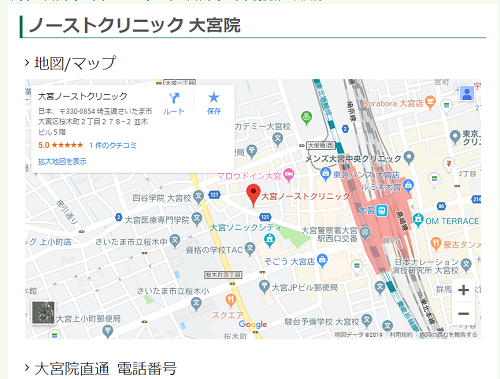This screenshot has height=379, width=500.
Task: Open 拡大地図を表示 link
Action: click(62, 162)
